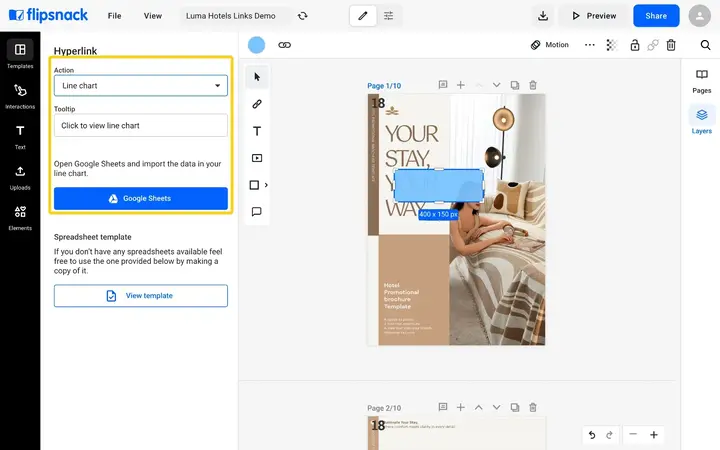Open the Templates sidebar panel
This screenshot has width=720, height=450.
coord(20,54)
